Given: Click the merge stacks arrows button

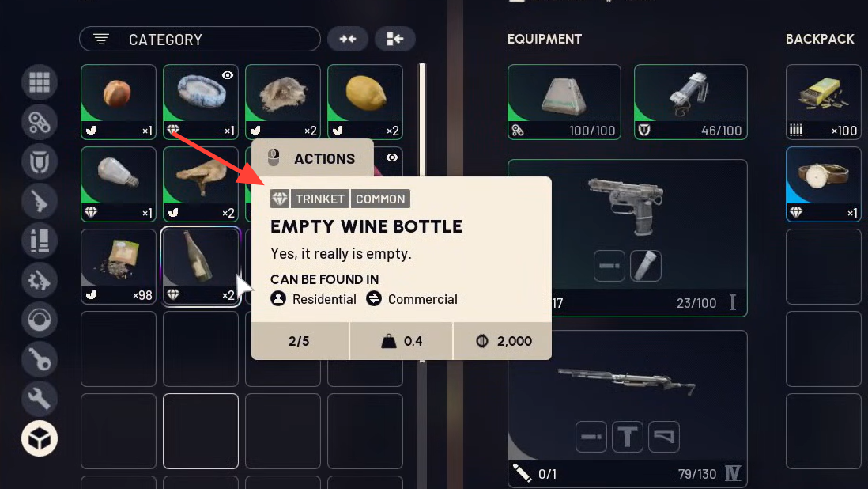Looking at the screenshot, I should 348,39.
